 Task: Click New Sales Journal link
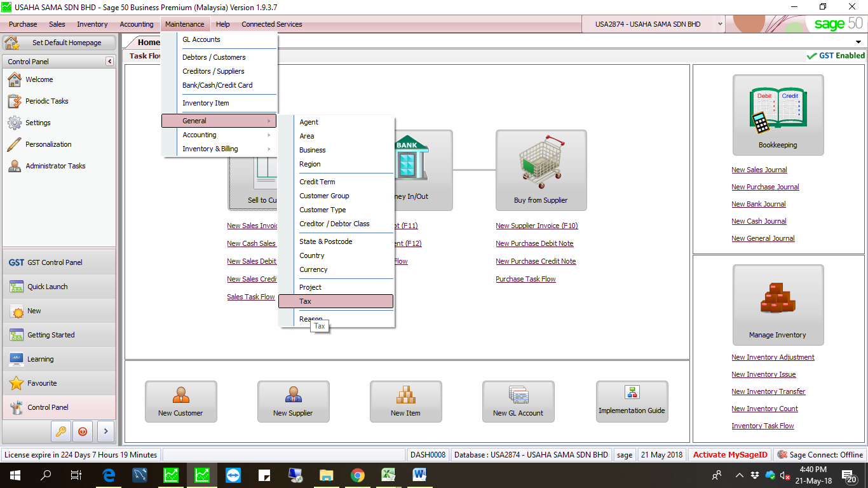click(759, 170)
